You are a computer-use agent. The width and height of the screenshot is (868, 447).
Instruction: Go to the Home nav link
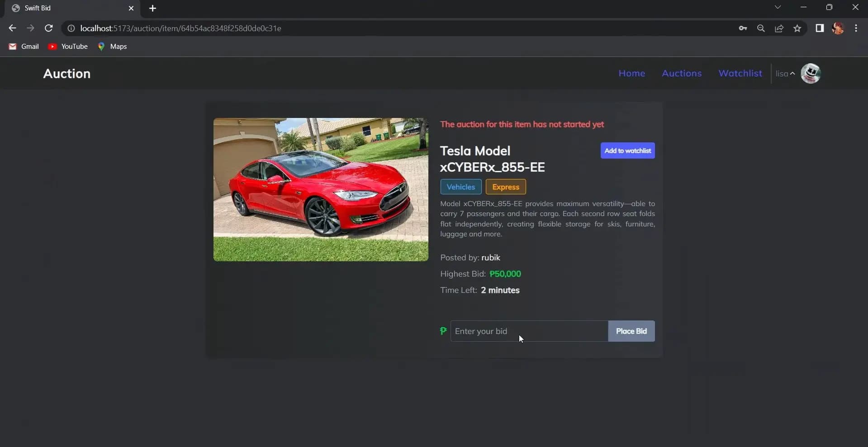pyautogui.click(x=632, y=73)
